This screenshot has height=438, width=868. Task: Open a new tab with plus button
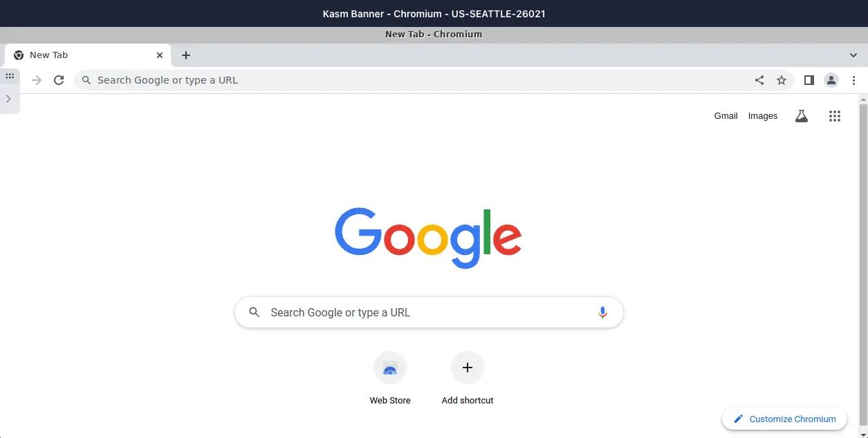[x=186, y=55]
